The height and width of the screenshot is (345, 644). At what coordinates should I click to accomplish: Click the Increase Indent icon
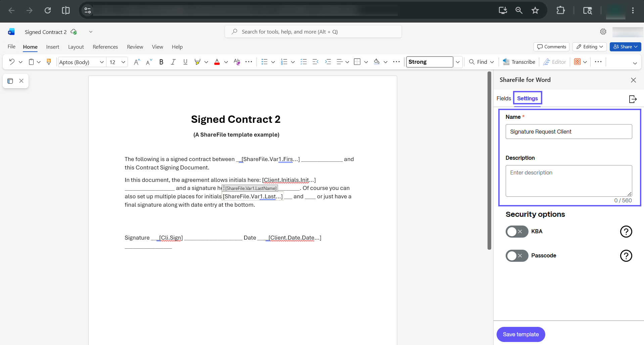[328, 62]
